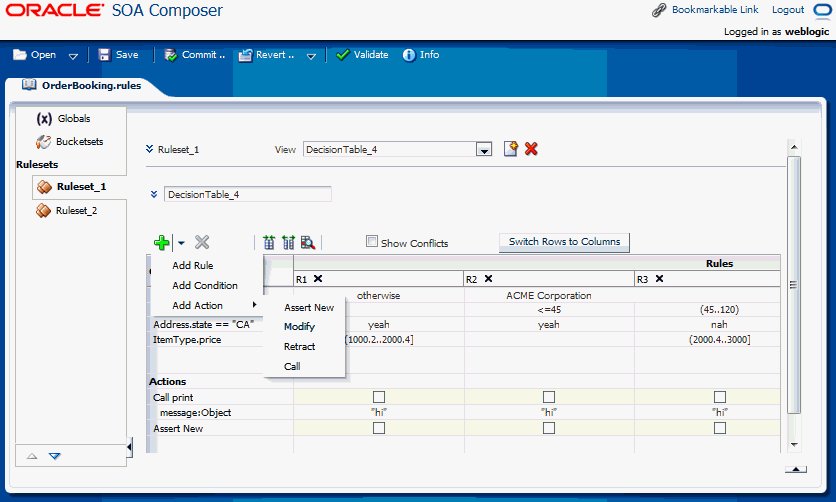
Task: Click the Globals (x) icon
Action: [44, 118]
